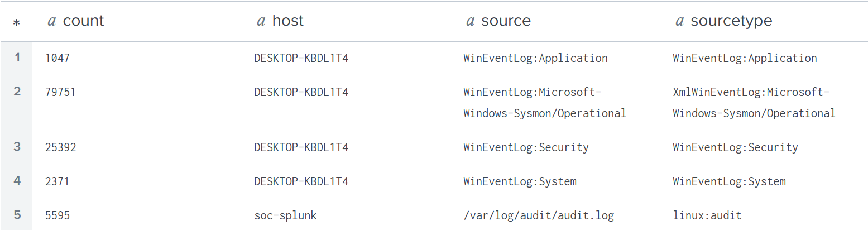The height and width of the screenshot is (230, 868).
Task: Click count value 1047
Action: point(57,58)
